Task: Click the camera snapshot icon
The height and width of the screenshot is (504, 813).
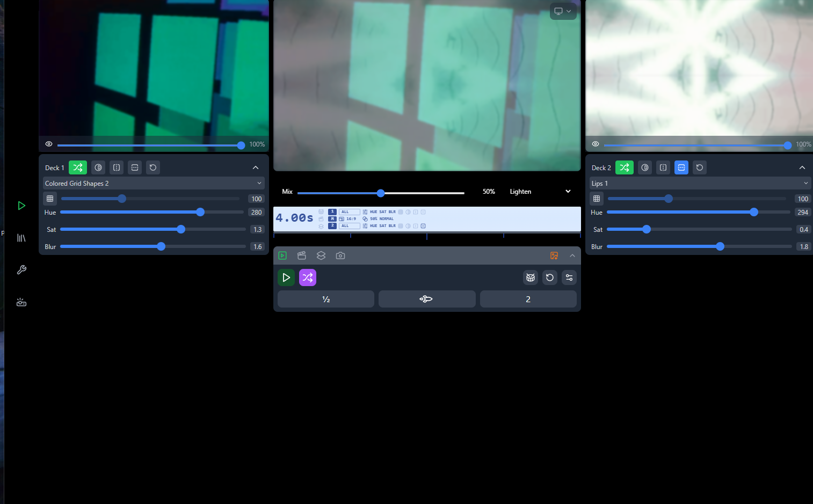Action: tap(340, 255)
